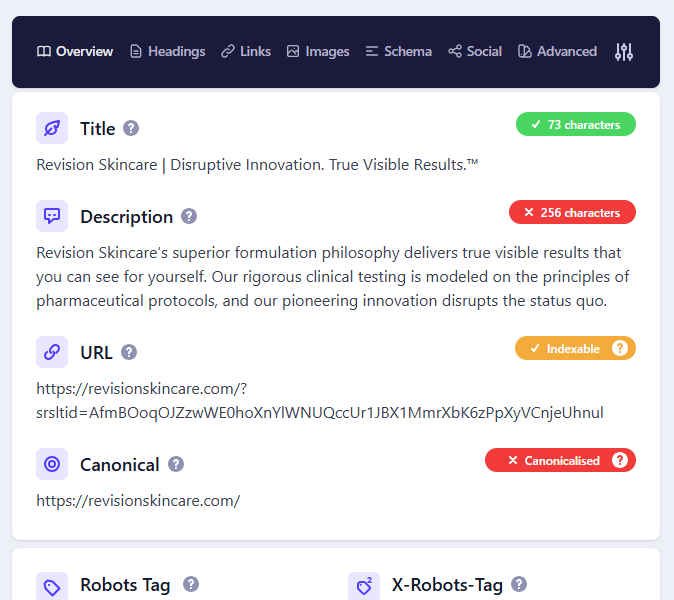Click the canonical revisionskincare.com URL text
The width and height of the screenshot is (674, 600).
pos(138,501)
